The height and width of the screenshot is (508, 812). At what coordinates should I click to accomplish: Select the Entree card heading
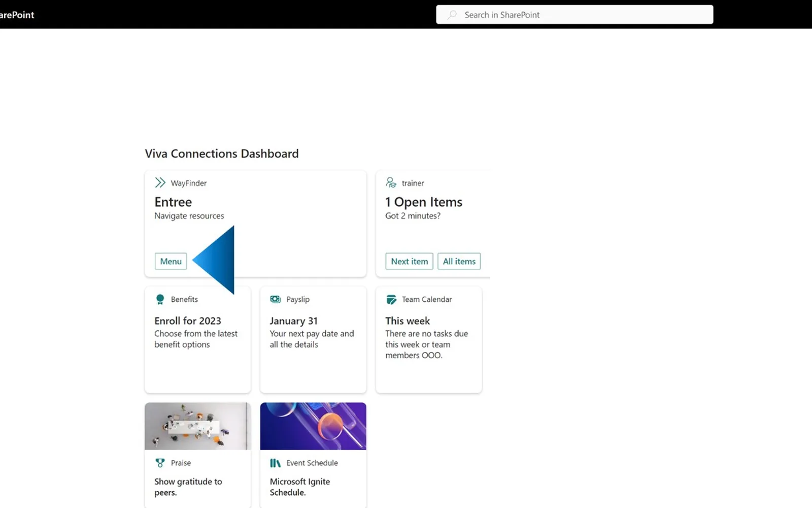point(173,202)
